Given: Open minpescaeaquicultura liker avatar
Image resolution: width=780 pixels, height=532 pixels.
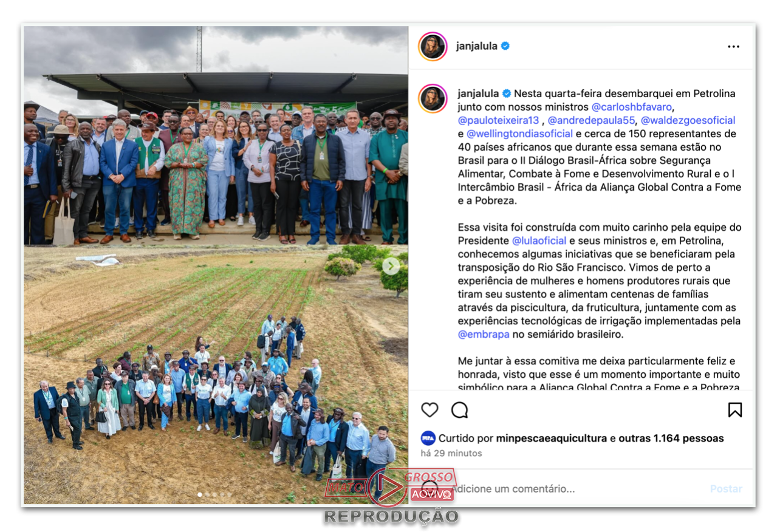Looking at the screenshot, I should [x=428, y=438].
